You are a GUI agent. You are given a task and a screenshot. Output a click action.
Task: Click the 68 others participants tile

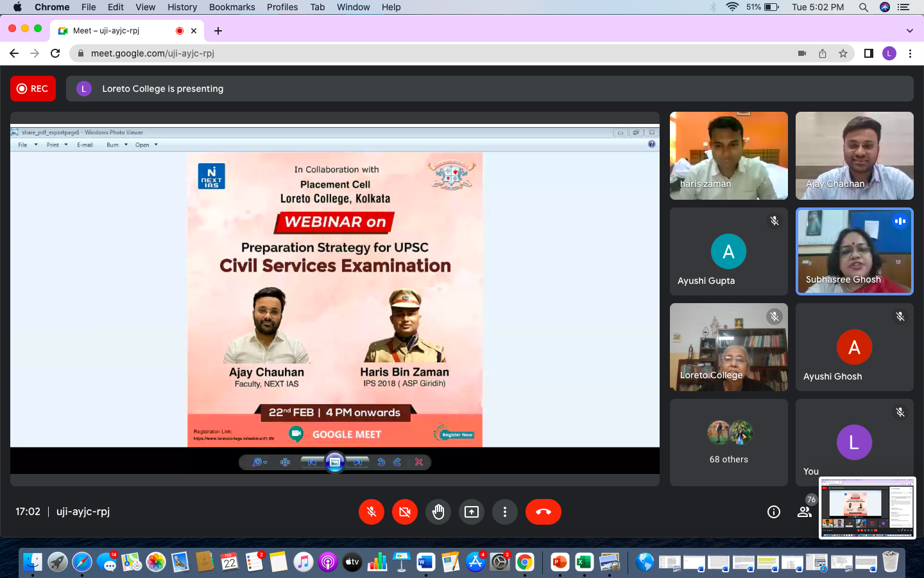[x=728, y=442]
